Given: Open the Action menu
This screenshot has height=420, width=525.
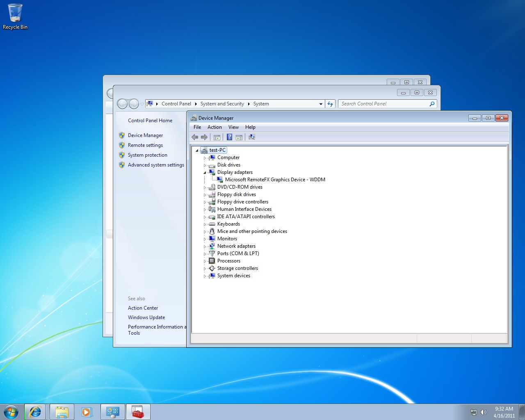Looking at the screenshot, I should click(x=215, y=127).
